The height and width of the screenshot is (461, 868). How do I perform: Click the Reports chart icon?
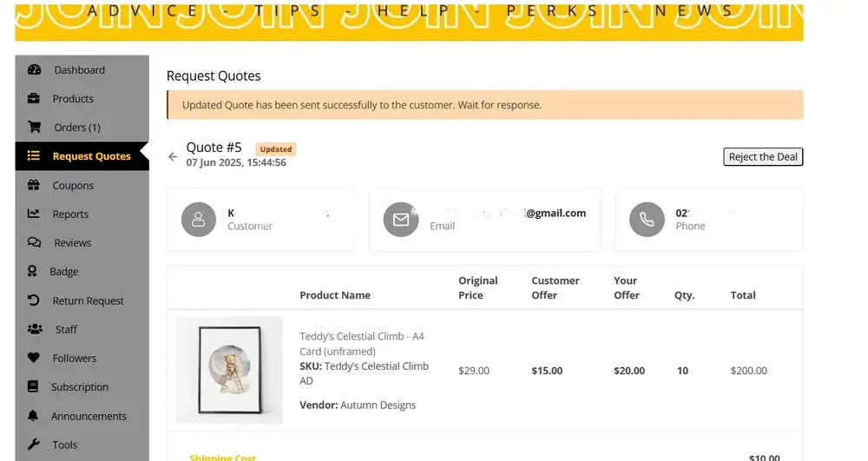coord(34,214)
